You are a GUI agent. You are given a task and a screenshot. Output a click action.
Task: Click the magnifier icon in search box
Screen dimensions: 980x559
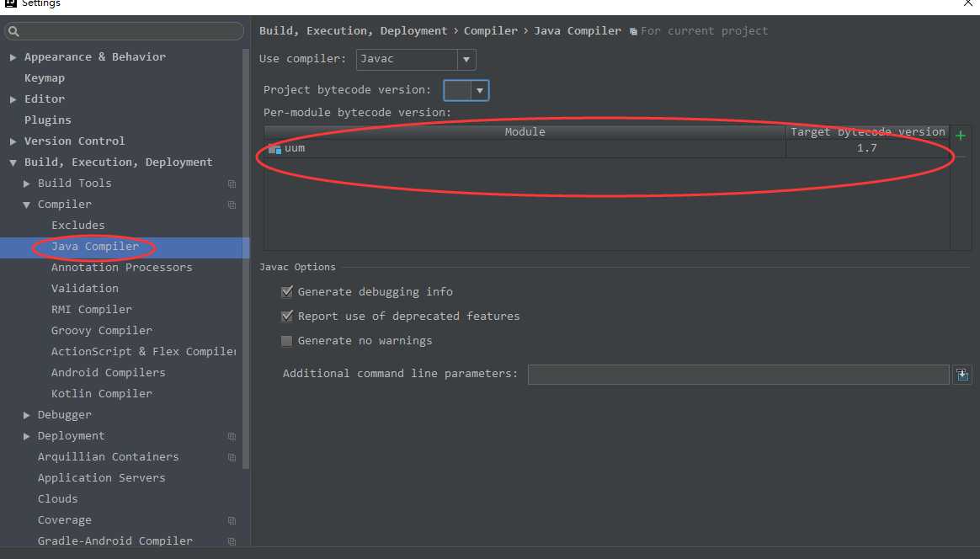click(14, 32)
